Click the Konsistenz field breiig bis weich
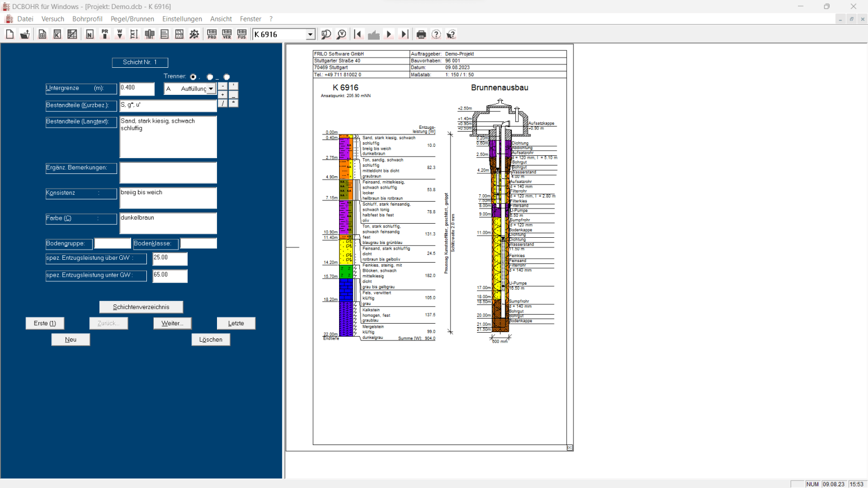868x488 pixels. point(168,198)
